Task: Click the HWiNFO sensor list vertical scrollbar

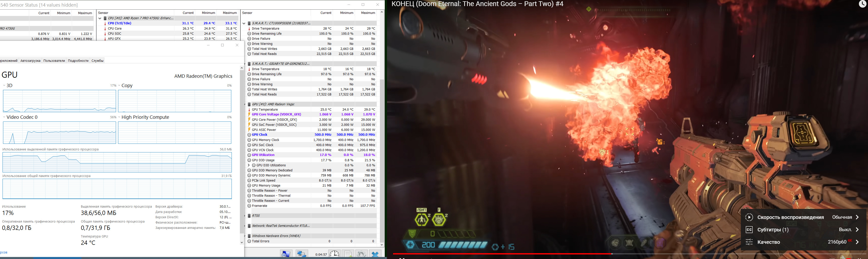Action: [x=382, y=161]
